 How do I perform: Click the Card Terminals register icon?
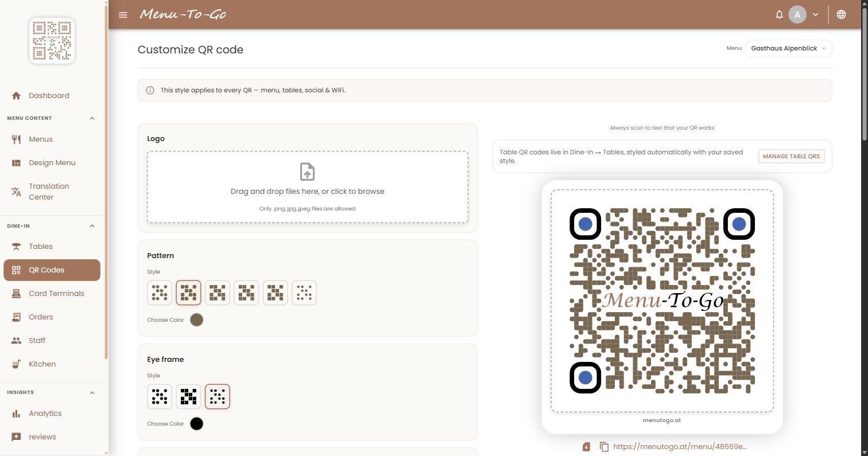coord(16,294)
